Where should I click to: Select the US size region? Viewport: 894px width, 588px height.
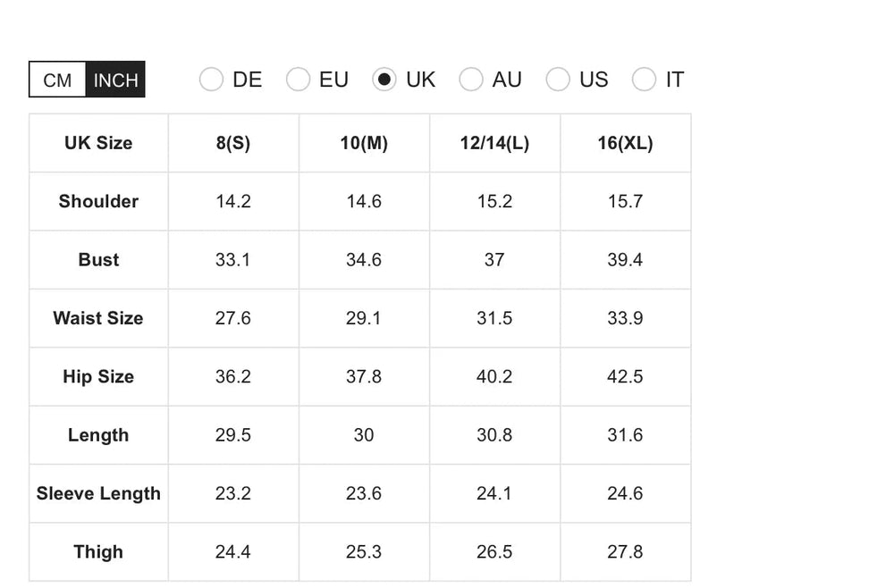coord(558,80)
